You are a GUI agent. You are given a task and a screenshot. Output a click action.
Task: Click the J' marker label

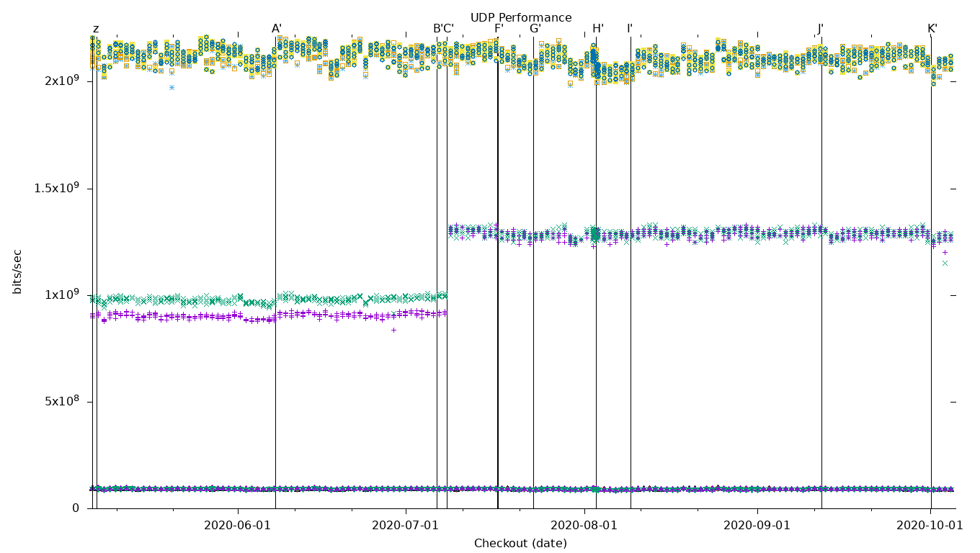[821, 30]
